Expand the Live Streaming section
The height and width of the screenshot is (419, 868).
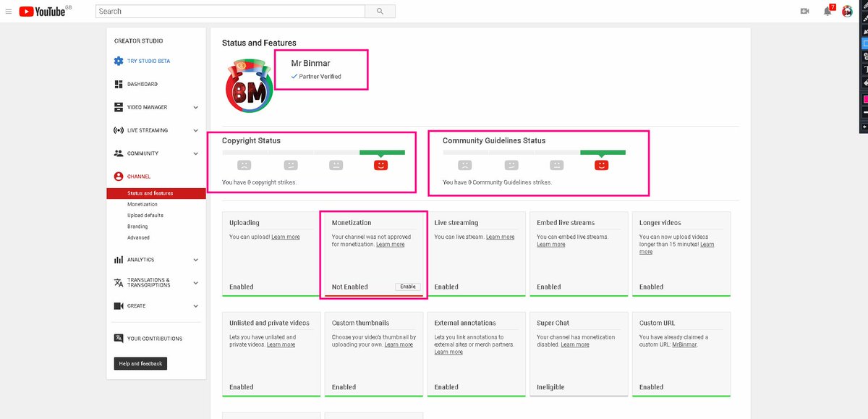(196, 131)
